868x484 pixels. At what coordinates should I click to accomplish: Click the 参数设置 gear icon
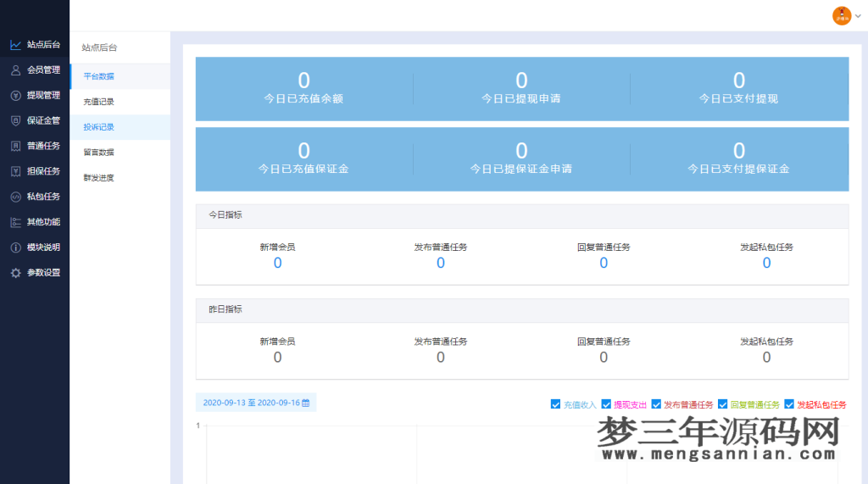coord(15,273)
